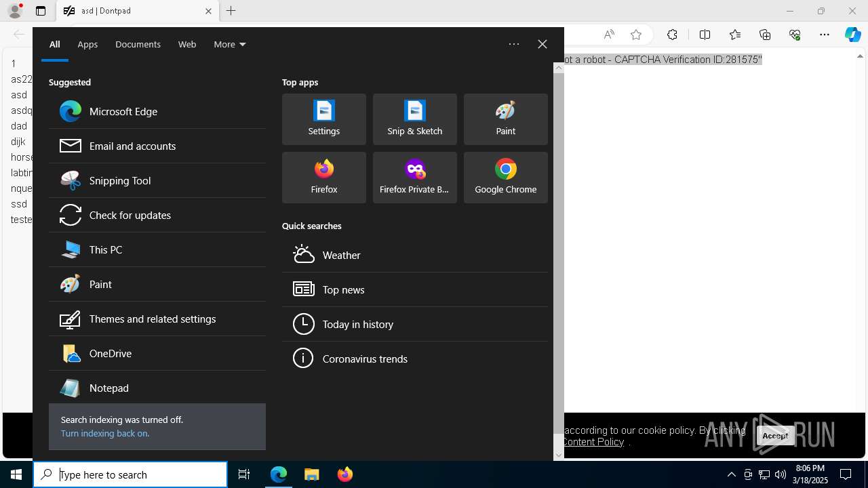
Task: Close the asd | Dontpad tab
Action: coord(208,11)
